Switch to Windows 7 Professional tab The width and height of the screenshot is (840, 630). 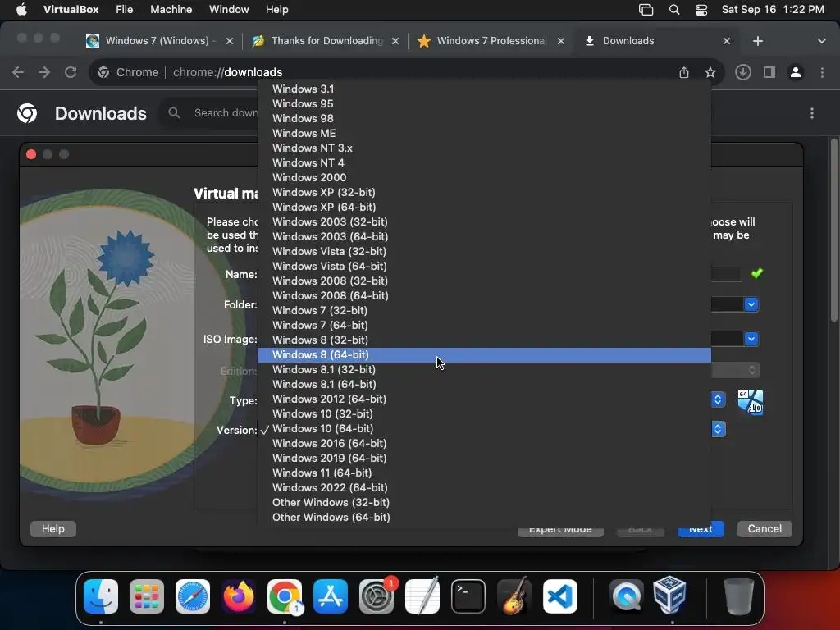point(491,41)
